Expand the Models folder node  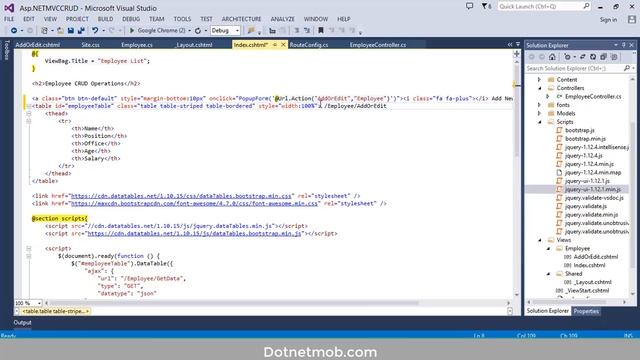pyautogui.click(x=539, y=113)
